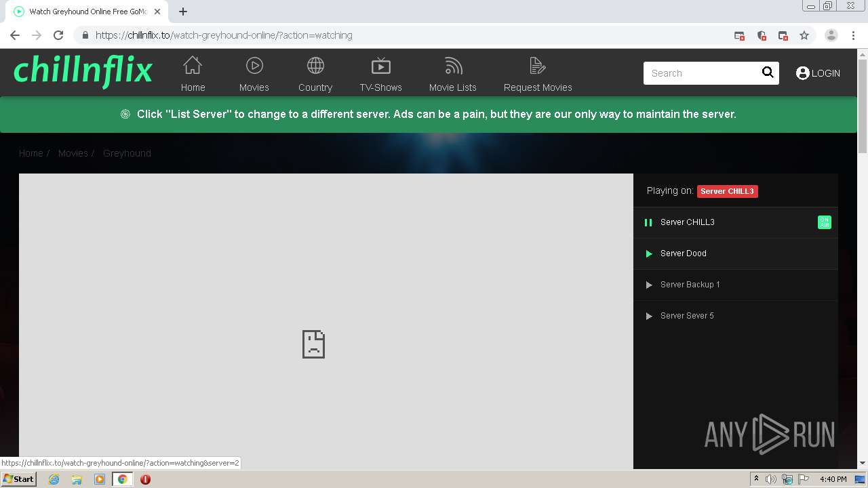This screenshot has height=488, width=868.
Task: Open the Request Movies icon
Action: (x=538, y=66)
